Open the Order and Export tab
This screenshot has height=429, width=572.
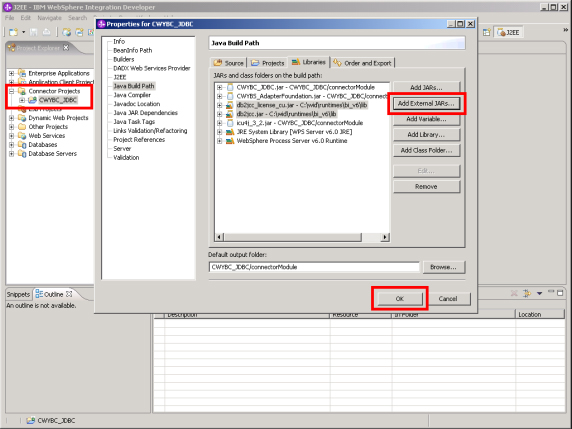363,63
